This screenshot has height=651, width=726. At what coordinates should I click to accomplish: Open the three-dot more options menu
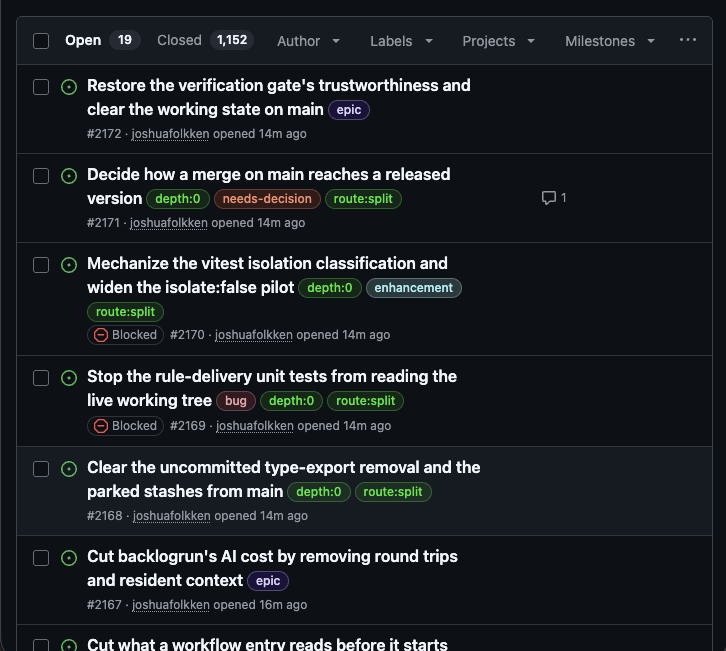pyautogui.click(x=688, y=40)
